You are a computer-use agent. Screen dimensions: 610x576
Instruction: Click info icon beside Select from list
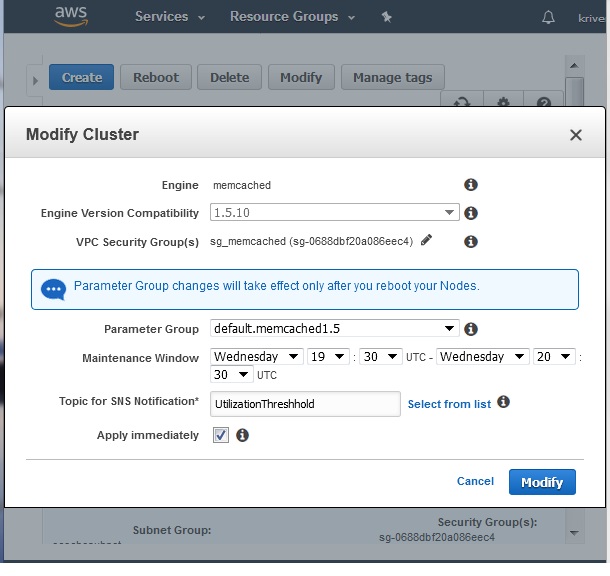504,402
